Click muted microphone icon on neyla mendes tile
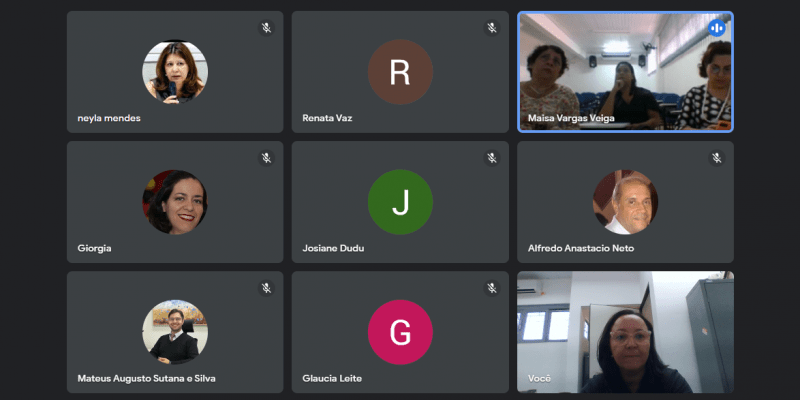 266,28
